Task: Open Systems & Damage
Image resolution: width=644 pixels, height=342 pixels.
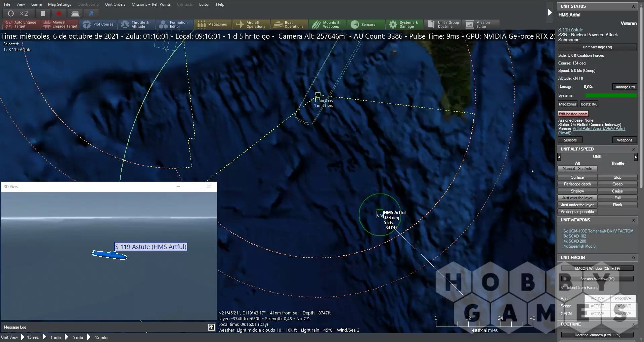Action: 404,24
